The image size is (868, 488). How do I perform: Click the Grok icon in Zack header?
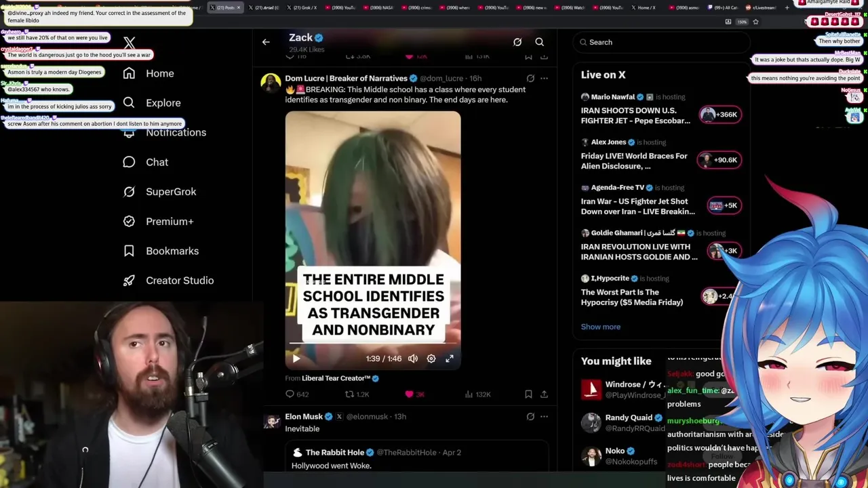(517, 42)
